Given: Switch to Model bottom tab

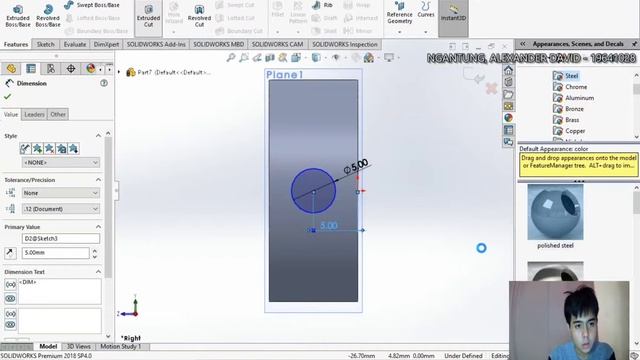Looking at the screenshot, I should tap(48, 346).
